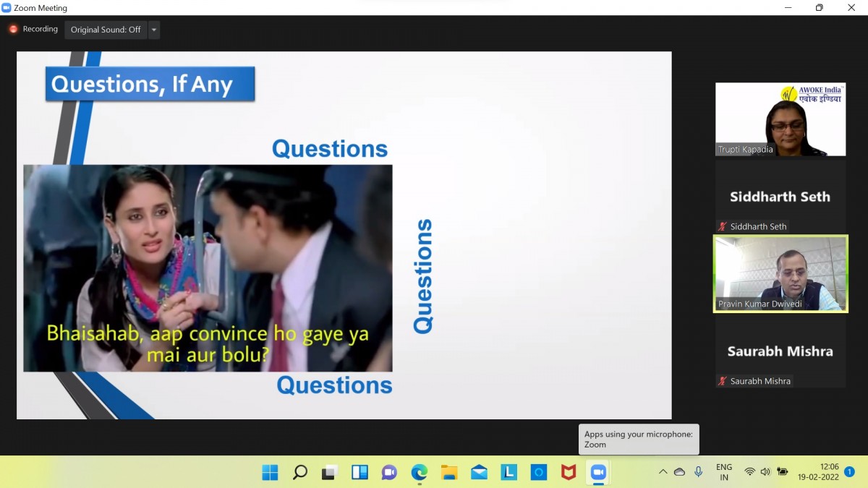Click the Zoom Meeting title bar icon
This screenshot has width=868, height=488.
7,8
